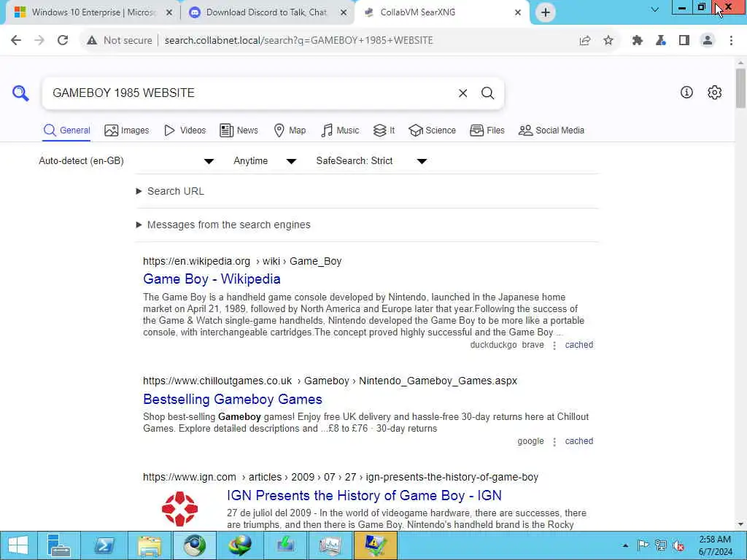Open IGN History of Game Boy result
Image resolution: width=747 pixels, height=560 pixels.
point(364,496)
